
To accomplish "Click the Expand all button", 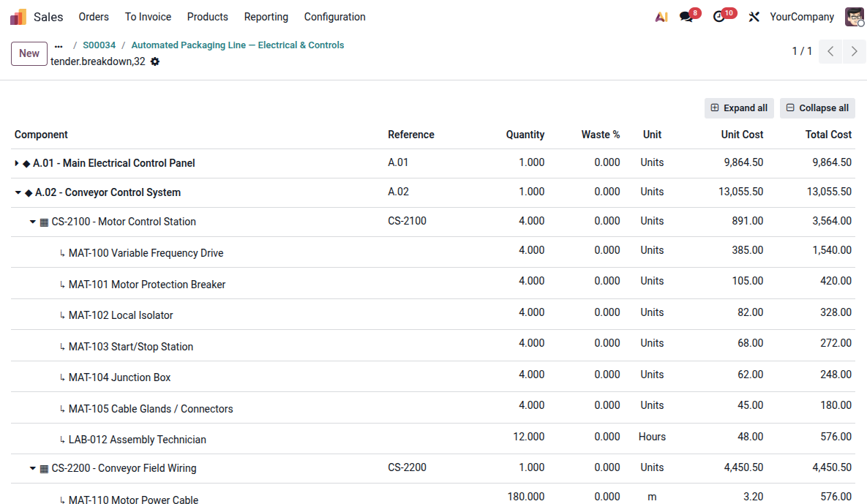I will click(739, 108).
